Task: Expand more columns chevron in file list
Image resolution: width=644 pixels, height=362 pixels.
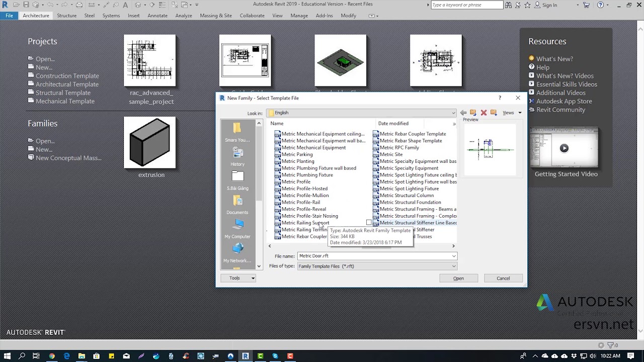Action: [454, 124]
